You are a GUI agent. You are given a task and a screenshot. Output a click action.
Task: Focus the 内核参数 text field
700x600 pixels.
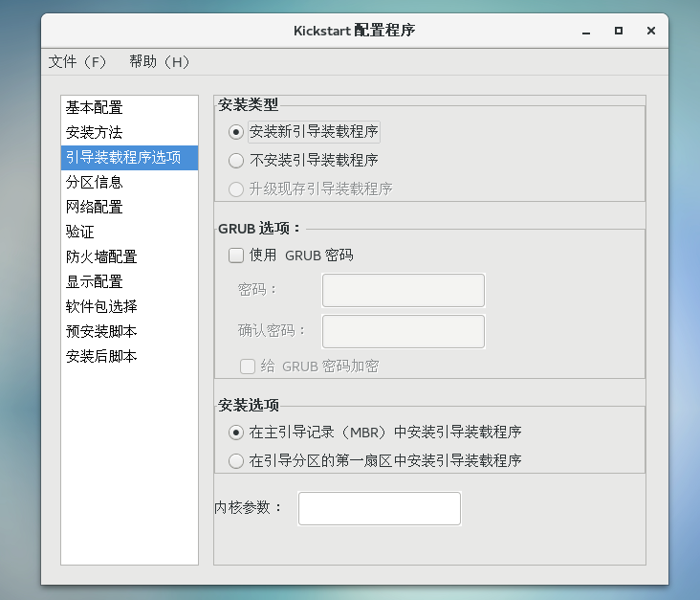pos(380,509)
